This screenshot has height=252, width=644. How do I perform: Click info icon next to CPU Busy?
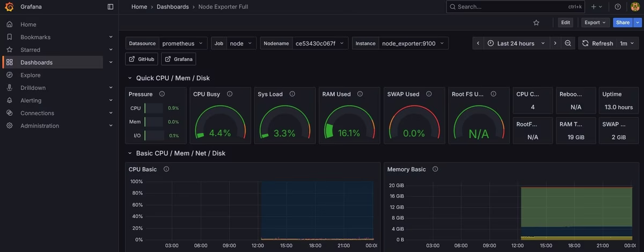230,94
